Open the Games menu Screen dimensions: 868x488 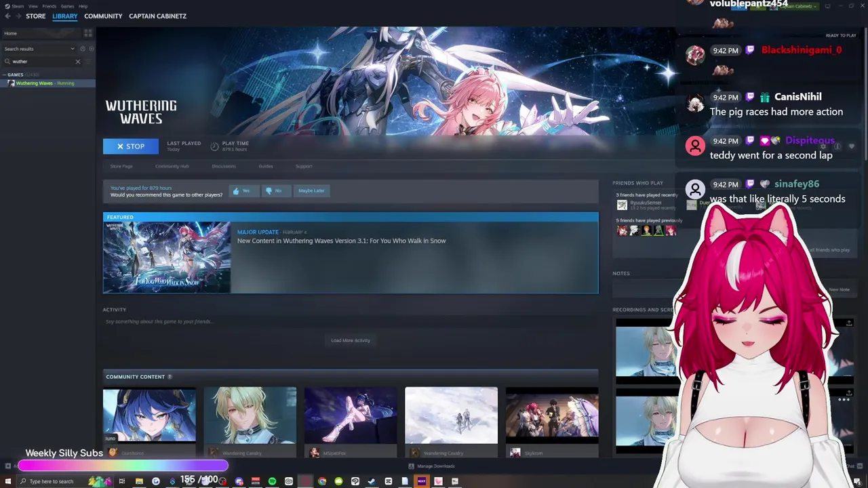[x=67, y=6]
